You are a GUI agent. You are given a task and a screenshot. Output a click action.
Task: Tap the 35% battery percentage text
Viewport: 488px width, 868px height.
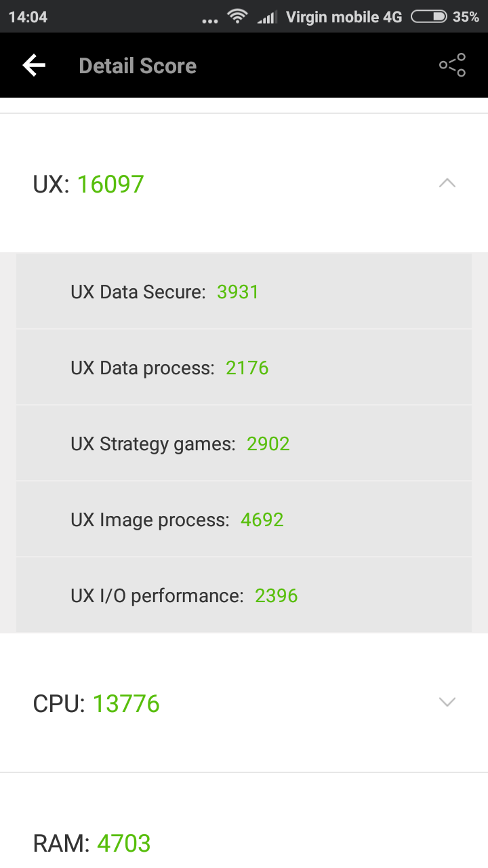pyautogui.click(x=466, y=17)
